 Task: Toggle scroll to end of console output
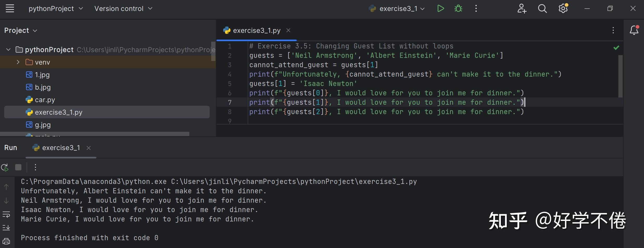pyautogui.click(x=6, y=227)
